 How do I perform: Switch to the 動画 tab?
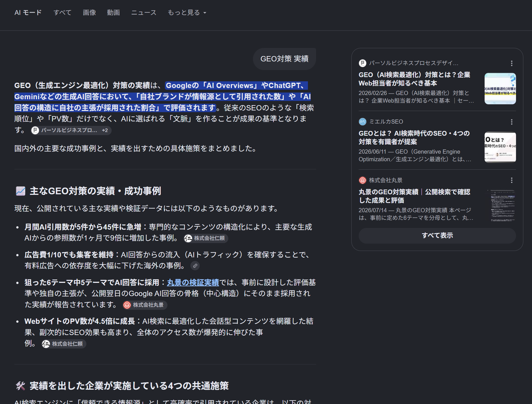coord(113,13)
